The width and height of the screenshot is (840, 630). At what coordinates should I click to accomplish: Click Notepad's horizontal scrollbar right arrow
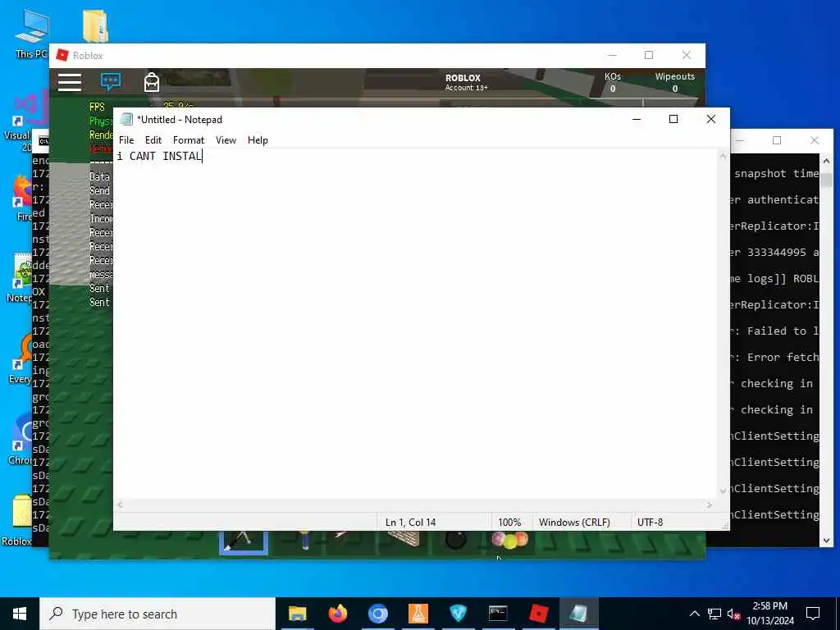710,504
